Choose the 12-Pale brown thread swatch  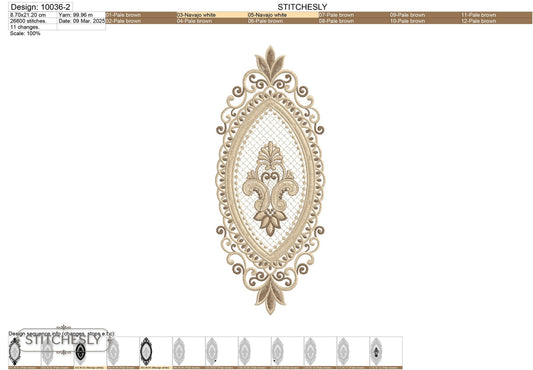[496, 21]
